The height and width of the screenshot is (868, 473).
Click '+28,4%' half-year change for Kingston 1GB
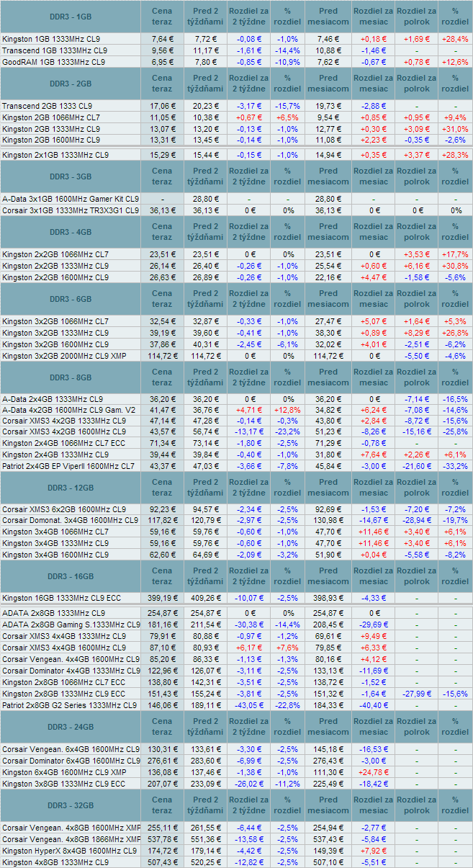455,38
